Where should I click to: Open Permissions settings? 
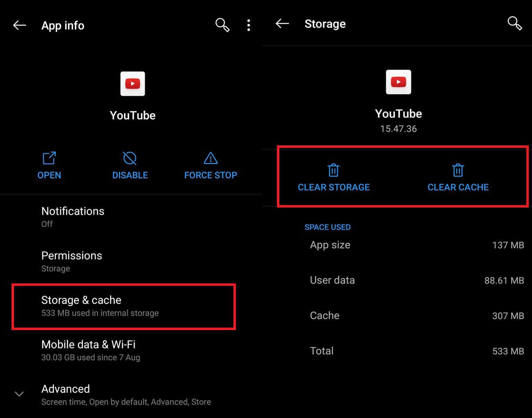pos(131,261)
